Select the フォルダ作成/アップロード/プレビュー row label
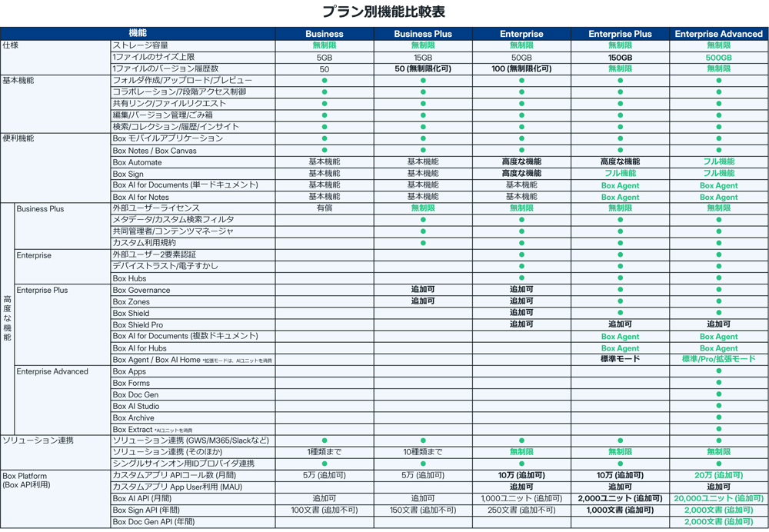The width and height of the screenshot is (769, 532). click(182, 80)
